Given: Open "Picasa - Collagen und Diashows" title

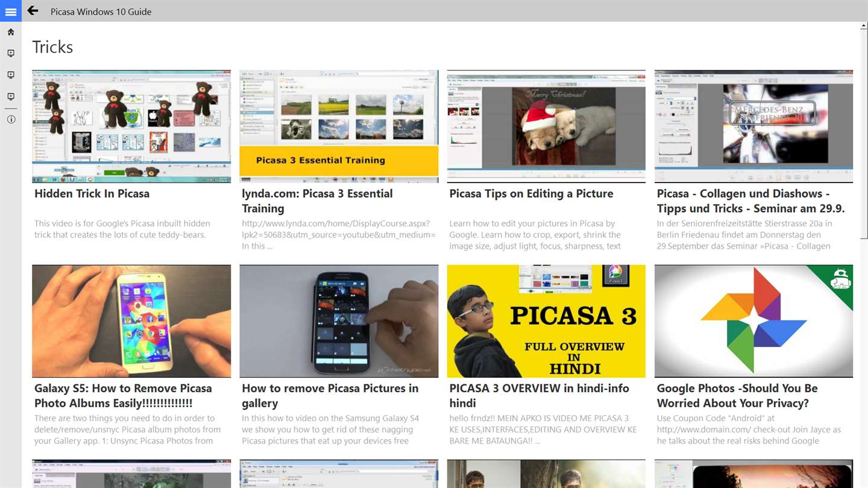Looking at the screenshot, I should click(750, 201).
